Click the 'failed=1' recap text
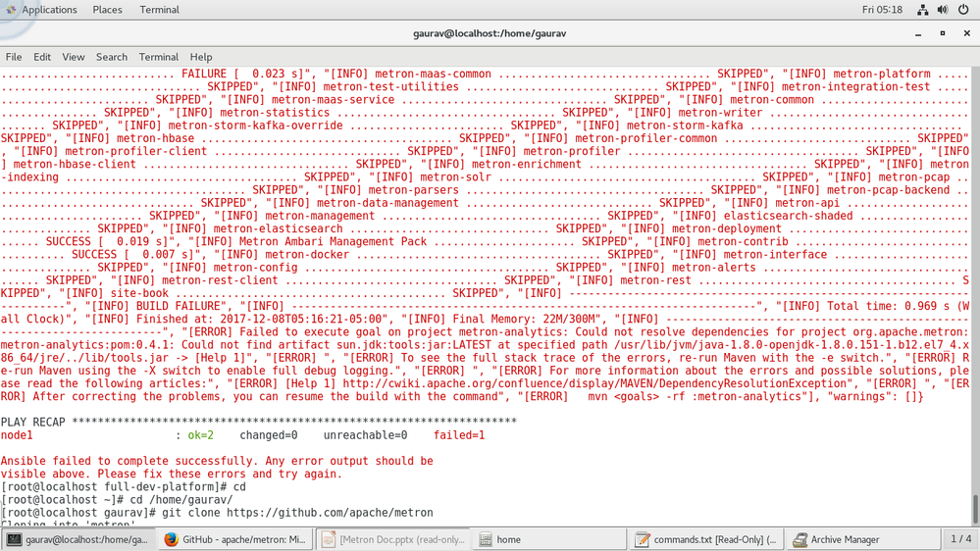Screen dimensions: 980x551 (459, 435)
